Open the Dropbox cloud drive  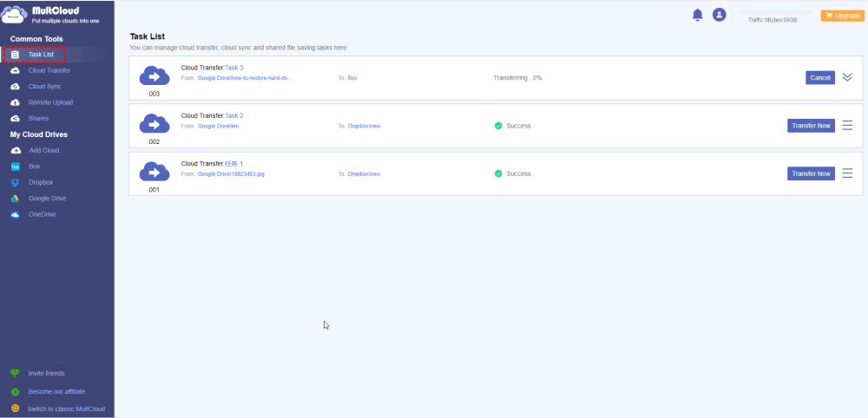pyautogui.click(x=41, y=182)
